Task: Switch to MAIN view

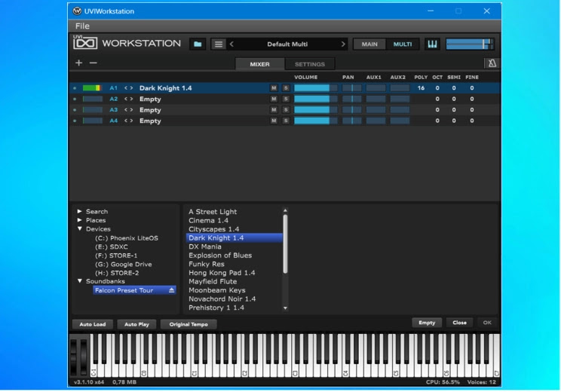Action: click(x=369, y=44)
